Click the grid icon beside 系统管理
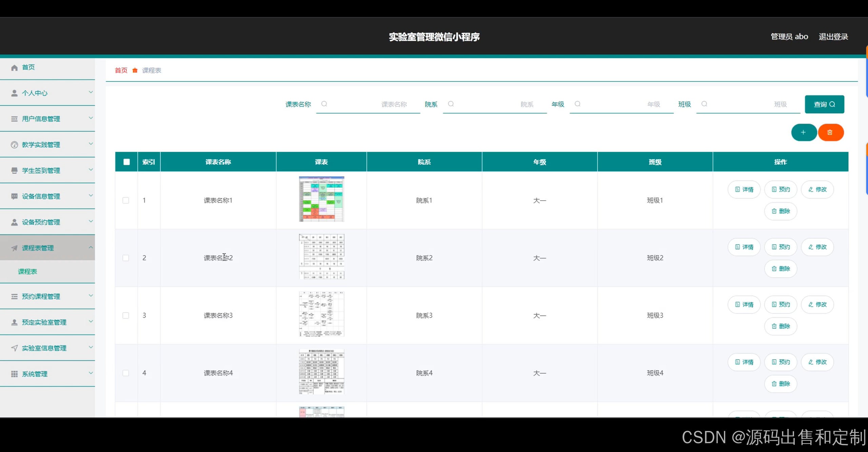This screenshot has width=868, height=452. [14, 374]
